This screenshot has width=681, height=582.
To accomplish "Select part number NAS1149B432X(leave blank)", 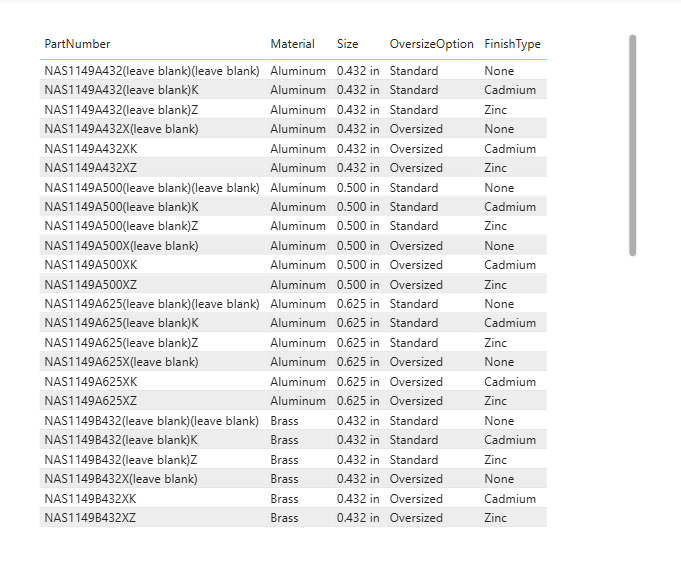I will pyautogui.click(x=121, y=479).
